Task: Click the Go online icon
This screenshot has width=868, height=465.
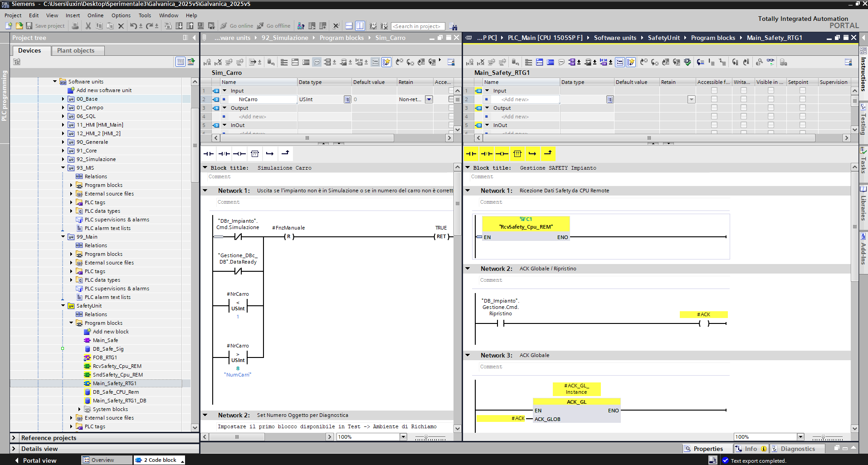Action: point(224,26)
